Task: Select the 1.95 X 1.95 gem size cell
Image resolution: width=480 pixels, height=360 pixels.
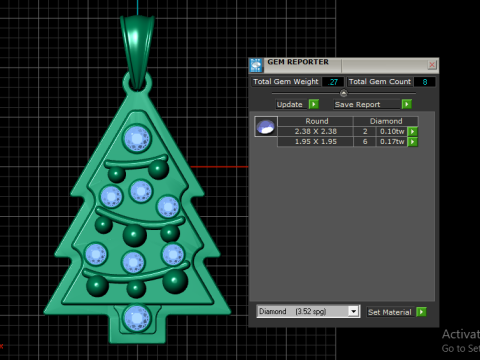Action: [x=315, y=142]
